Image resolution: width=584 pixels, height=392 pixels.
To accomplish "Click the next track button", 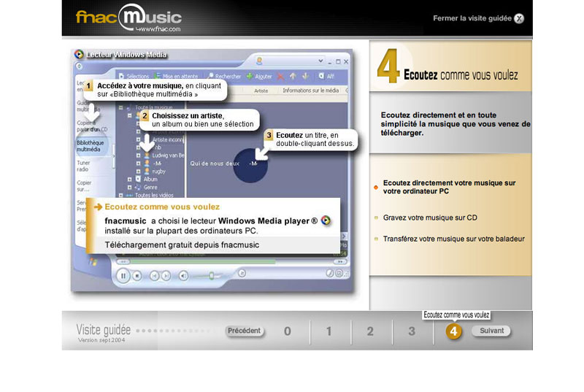I will coord(166,276).
